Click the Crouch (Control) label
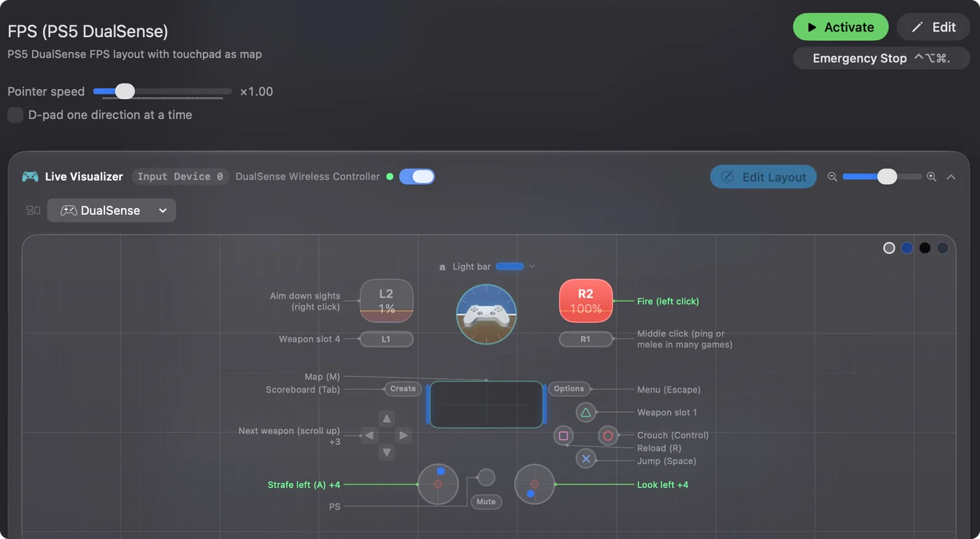 click(673, 435)
